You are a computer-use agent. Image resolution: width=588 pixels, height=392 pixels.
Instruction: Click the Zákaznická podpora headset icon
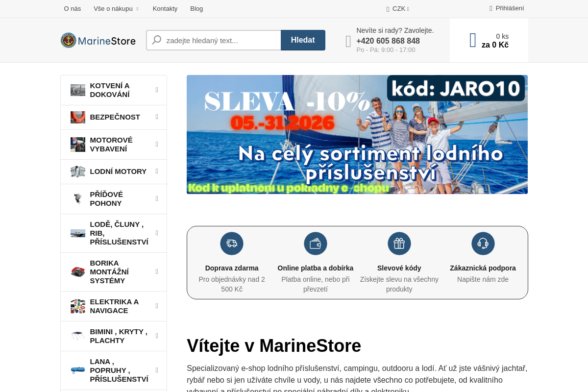click(x=483, y=244)
